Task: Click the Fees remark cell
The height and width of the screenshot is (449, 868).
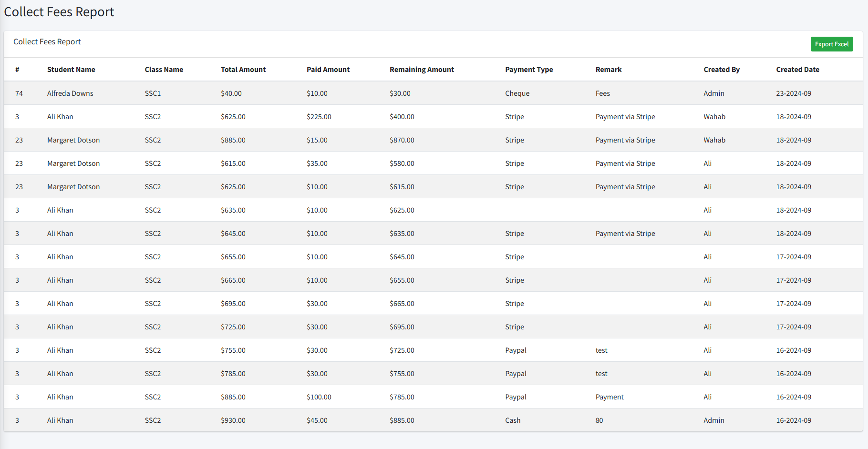Action: (602, 93)
